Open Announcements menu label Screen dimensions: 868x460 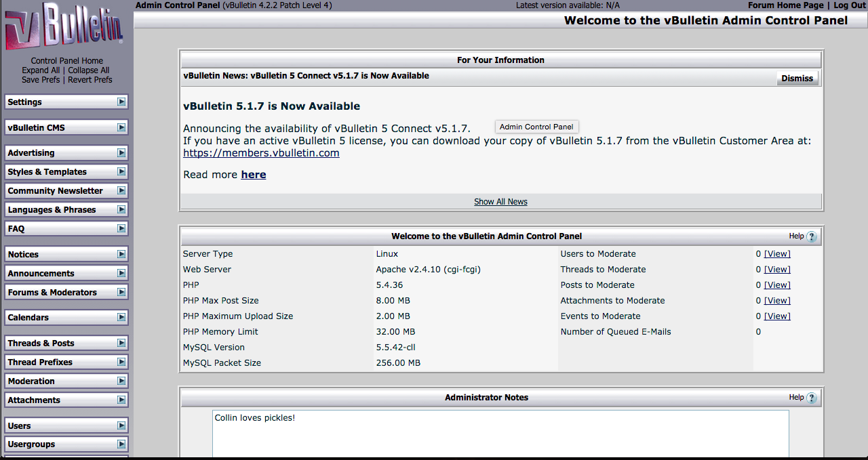pos(41,274)
